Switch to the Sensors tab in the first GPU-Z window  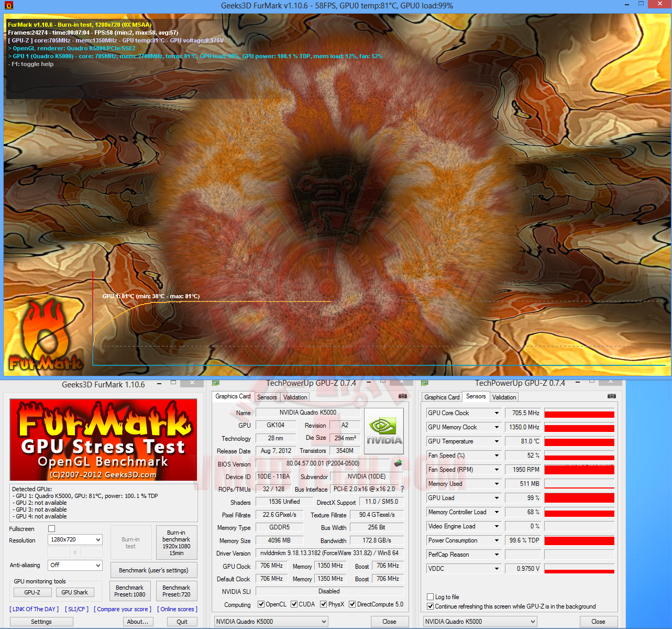coord(267,397)
